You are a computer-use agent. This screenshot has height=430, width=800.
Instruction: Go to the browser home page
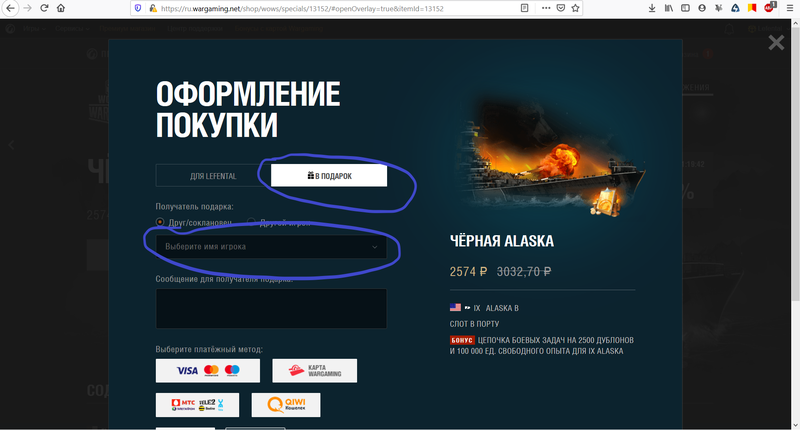tap(62, 8)
